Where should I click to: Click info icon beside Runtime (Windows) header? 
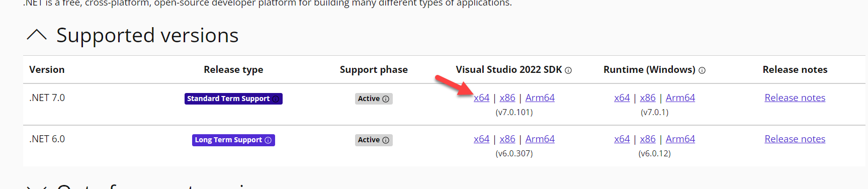[702, 70]
